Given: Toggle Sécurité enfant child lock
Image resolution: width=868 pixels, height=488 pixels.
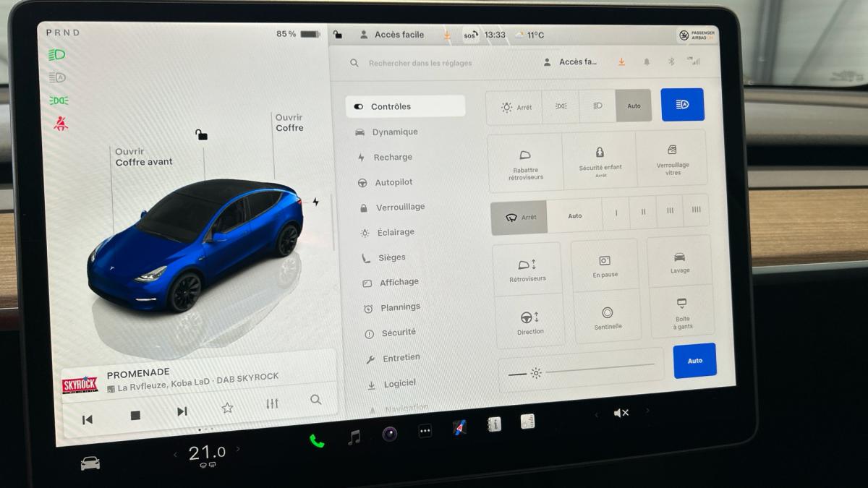Looking at the screenshot, I should pos(600,161).
